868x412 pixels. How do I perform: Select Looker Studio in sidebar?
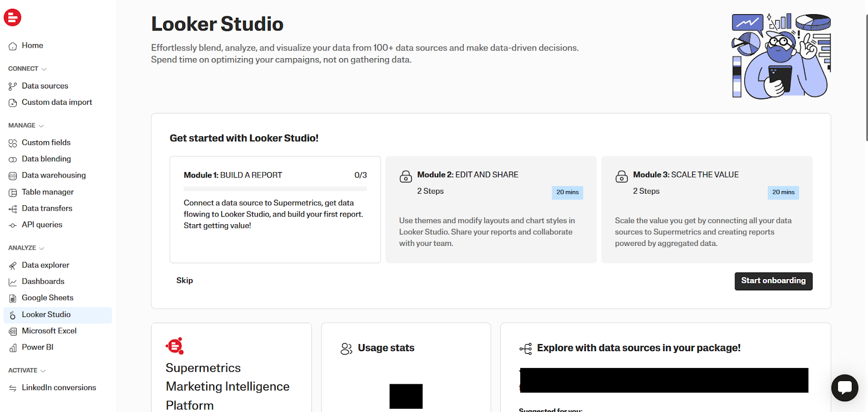(x=58, y=315)
